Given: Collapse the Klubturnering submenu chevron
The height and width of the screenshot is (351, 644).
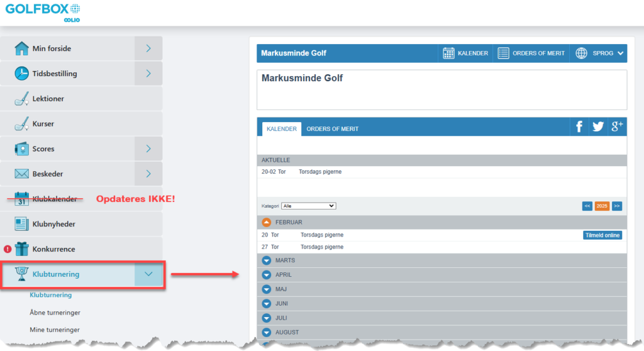Looking at the screenshot, I should tap(148, 274).
